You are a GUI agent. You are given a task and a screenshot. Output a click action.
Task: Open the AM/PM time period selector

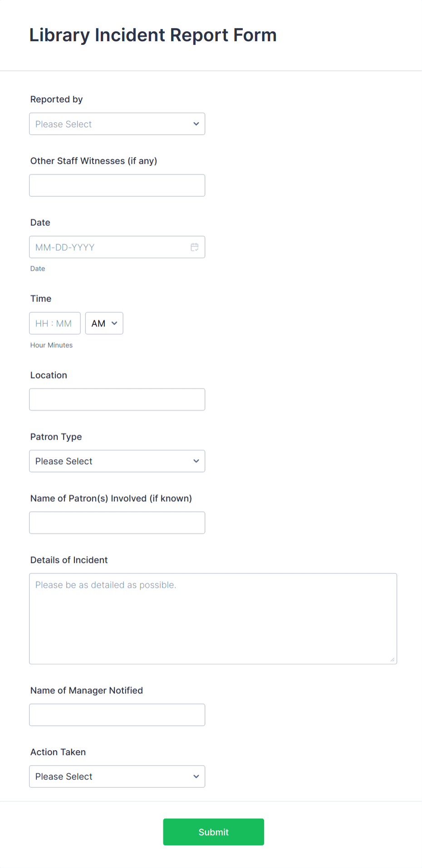point(104,323)
